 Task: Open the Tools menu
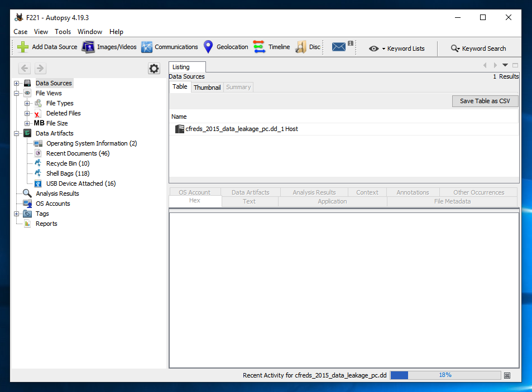coord(63,32)
